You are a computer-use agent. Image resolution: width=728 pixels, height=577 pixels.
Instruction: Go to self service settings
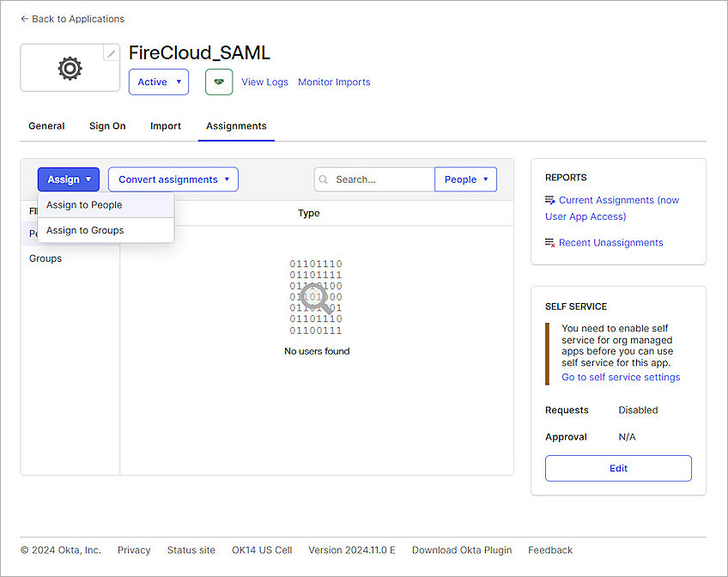point(620,377)
